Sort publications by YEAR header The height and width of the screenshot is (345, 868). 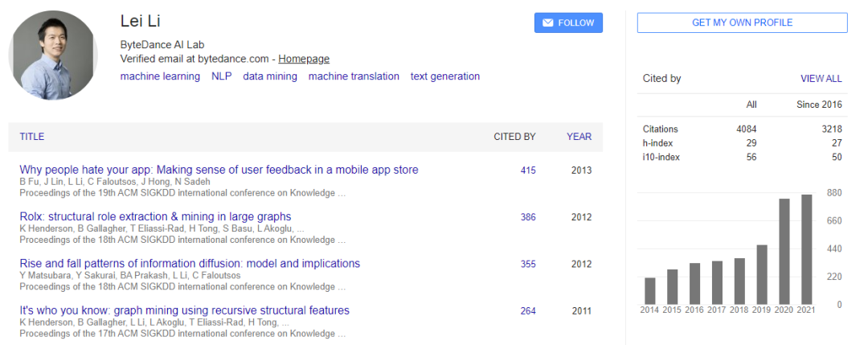[x=579, y=137]
